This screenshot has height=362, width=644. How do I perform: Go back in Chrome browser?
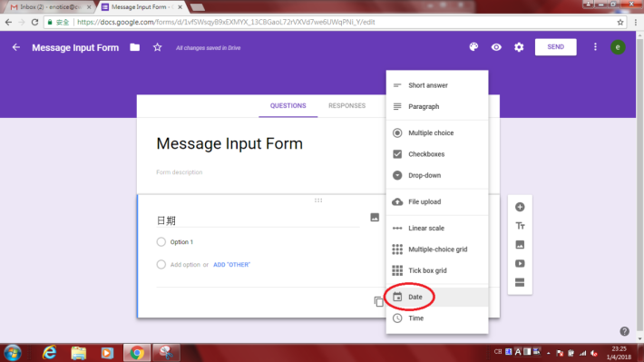click(9, 22)
